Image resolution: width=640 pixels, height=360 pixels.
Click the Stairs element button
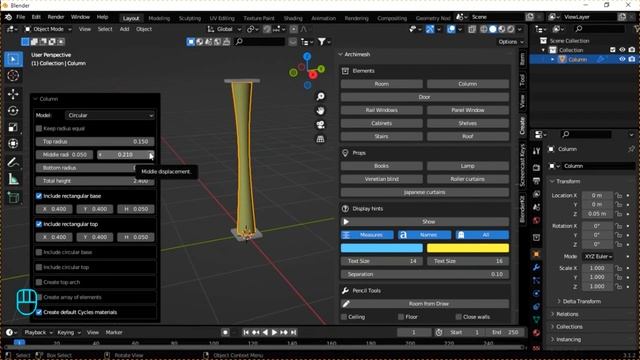(x=382, y=136)
